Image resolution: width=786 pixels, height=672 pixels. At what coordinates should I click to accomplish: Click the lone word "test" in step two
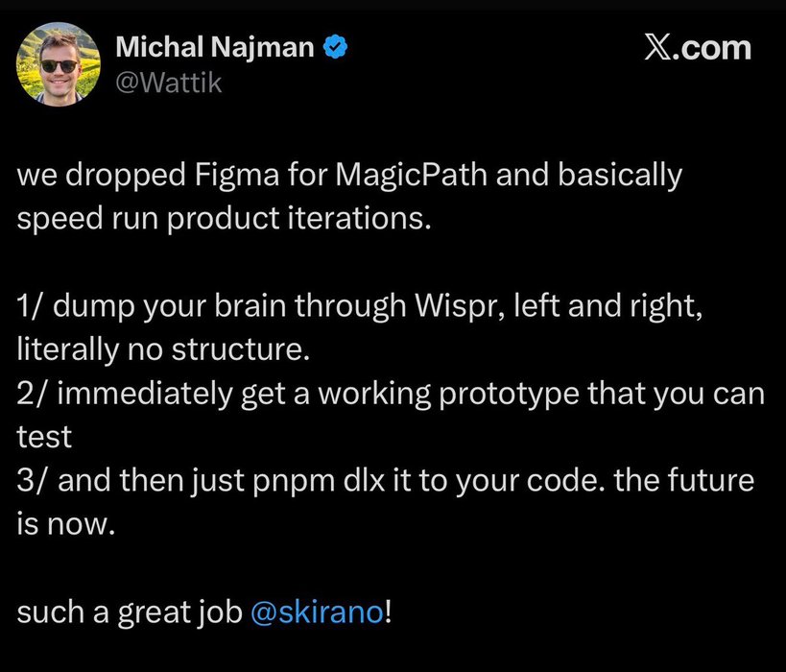(44, 438)
